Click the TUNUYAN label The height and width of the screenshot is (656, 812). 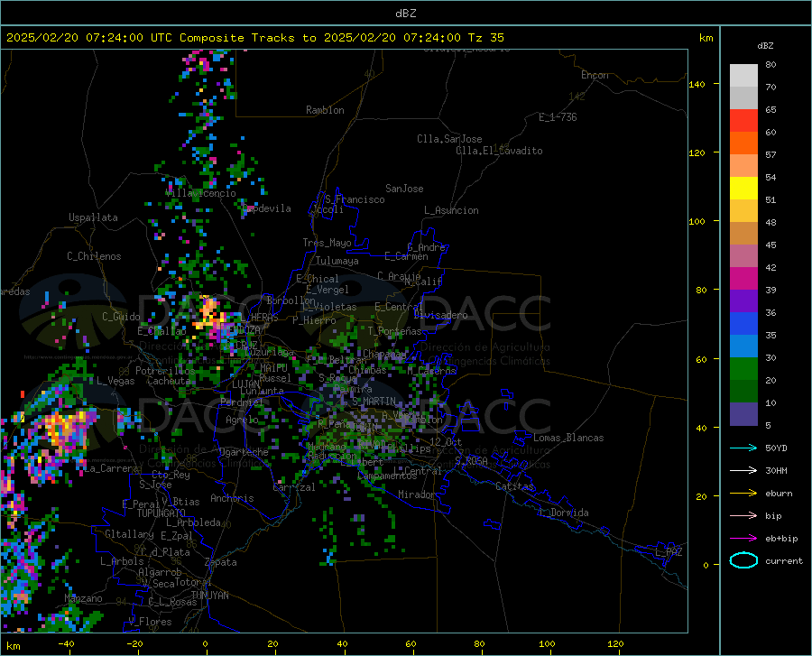coord(209,596)
